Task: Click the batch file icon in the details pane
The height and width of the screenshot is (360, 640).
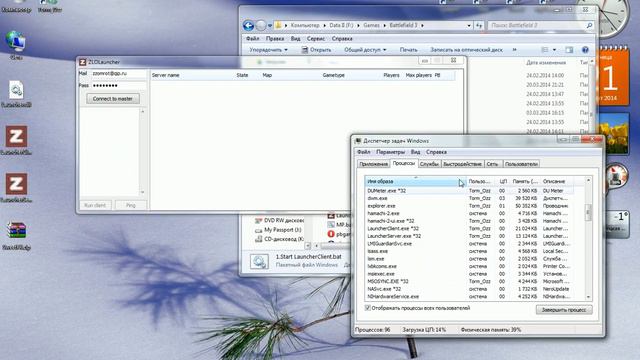Action: [x=259, y=262]
